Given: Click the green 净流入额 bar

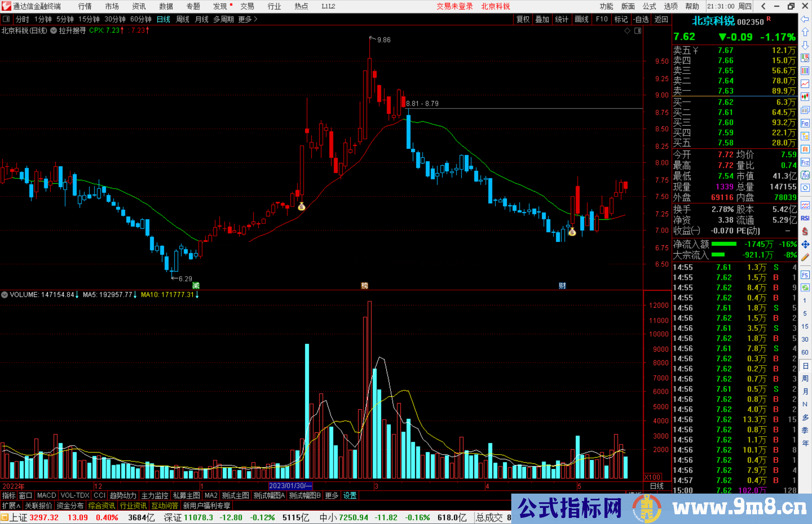Looking at the screenshot, I should pyautogui.click(x=724, y=244).
